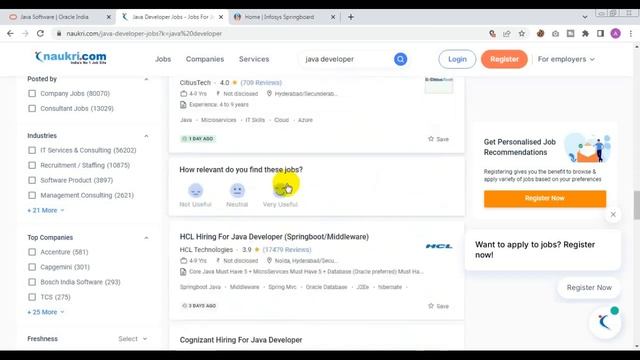
Task: Select the Not Useful emoji face
Action: tap(196, 191)
